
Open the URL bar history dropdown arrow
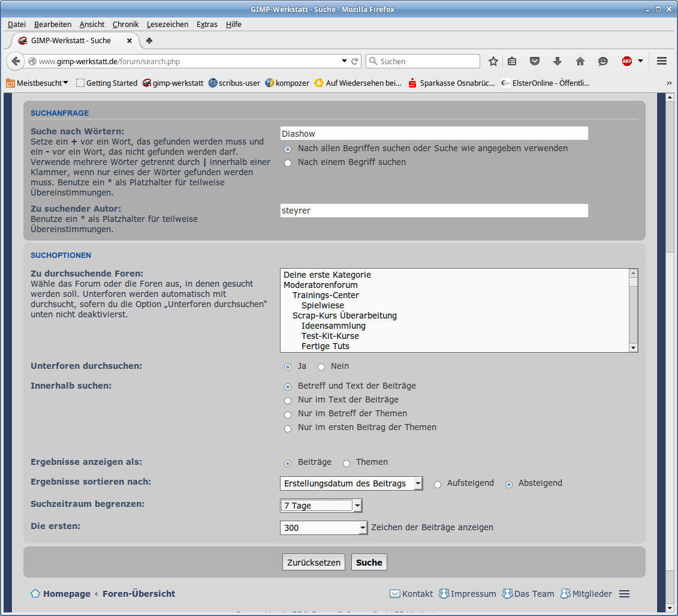(344, 61)
